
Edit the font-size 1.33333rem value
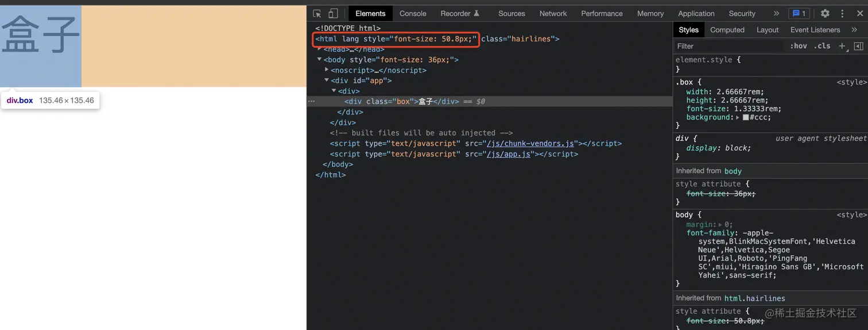[758, 109]
